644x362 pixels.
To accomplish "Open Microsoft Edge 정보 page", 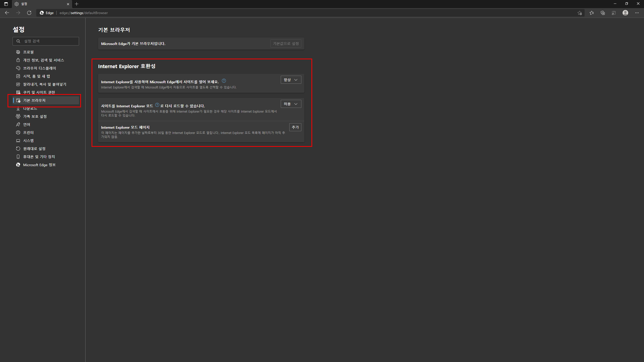I will pos(39,165).
